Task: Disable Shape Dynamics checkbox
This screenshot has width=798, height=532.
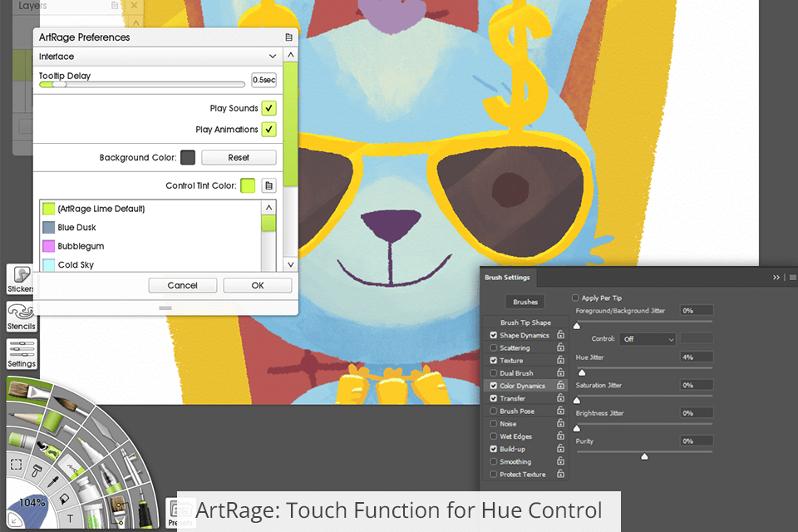Action: 493,335
